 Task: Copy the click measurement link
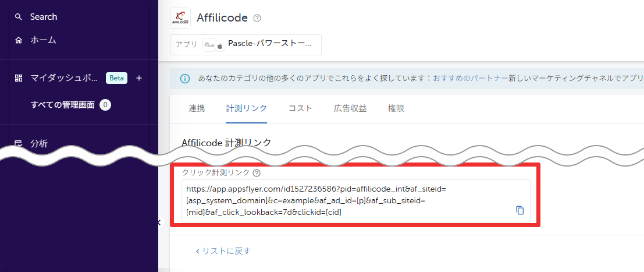click(520, 210)
